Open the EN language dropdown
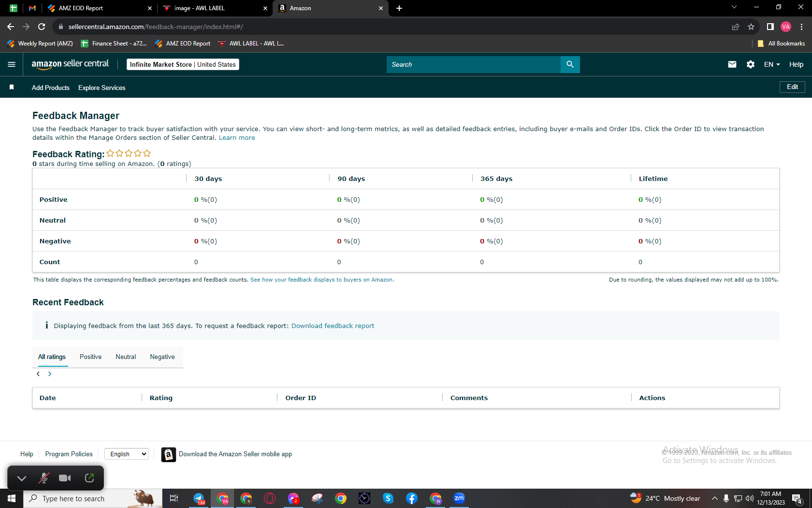Viewport: 812px width, 508px height. pos(772,64)
